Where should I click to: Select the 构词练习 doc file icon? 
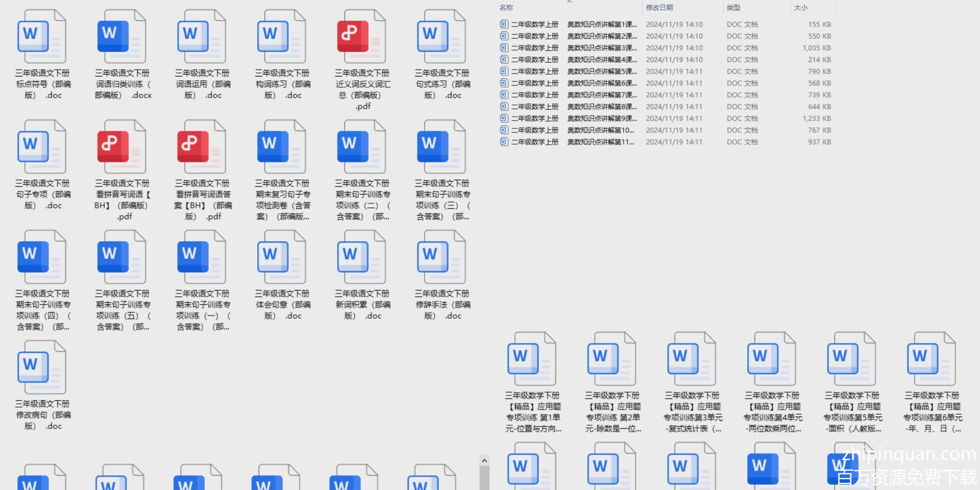point(281,37)
